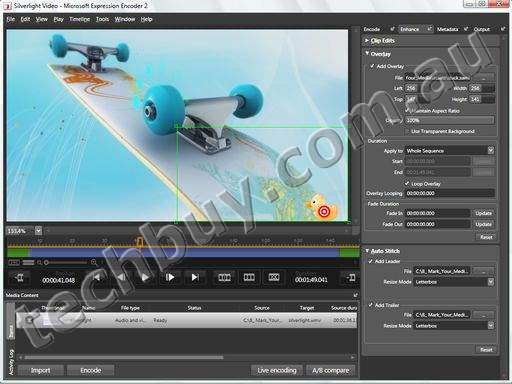Step forward one frame

point(170,277)
